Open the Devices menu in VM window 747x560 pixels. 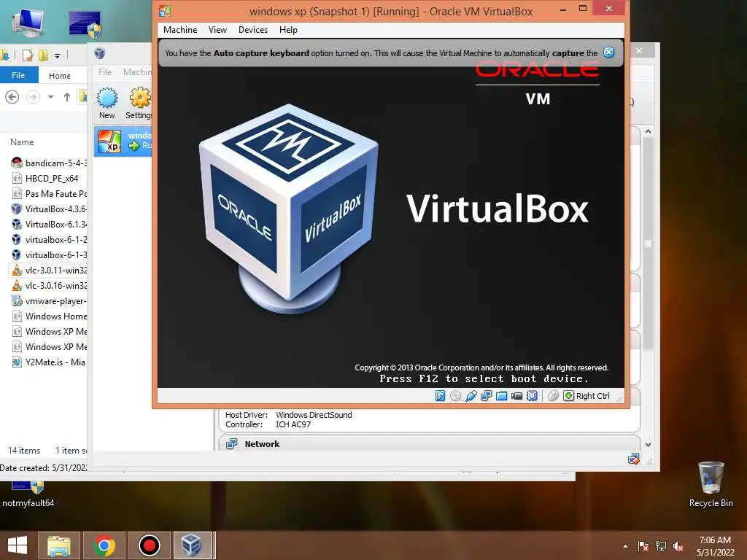[253, 29]
